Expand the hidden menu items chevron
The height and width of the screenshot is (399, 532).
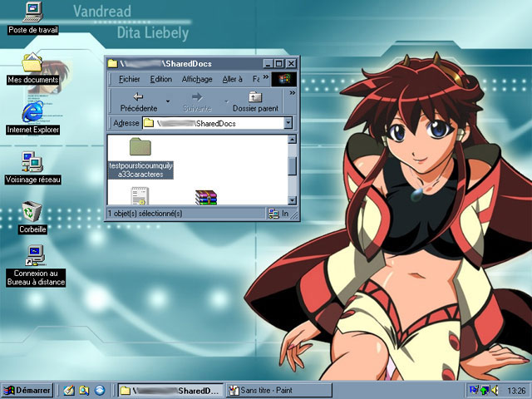(x=267, y=78)
